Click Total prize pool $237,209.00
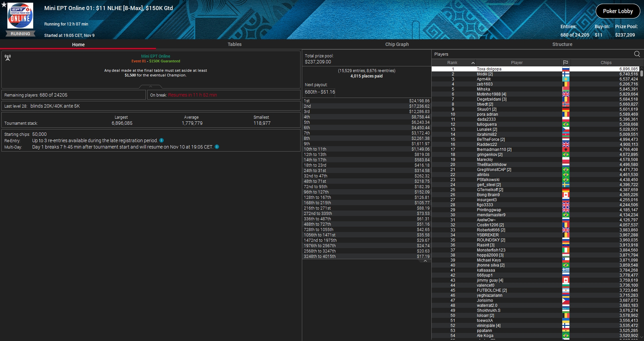The height and width of the screenshot is (341, 644). [x=318, y=62]
